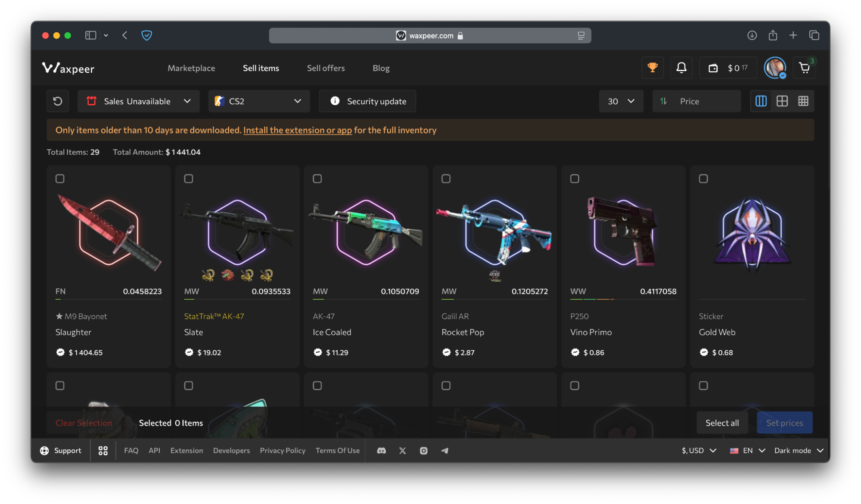Open the apps grid icon in footer
This screenshot has width=861, height=504.
pos(103,451)
